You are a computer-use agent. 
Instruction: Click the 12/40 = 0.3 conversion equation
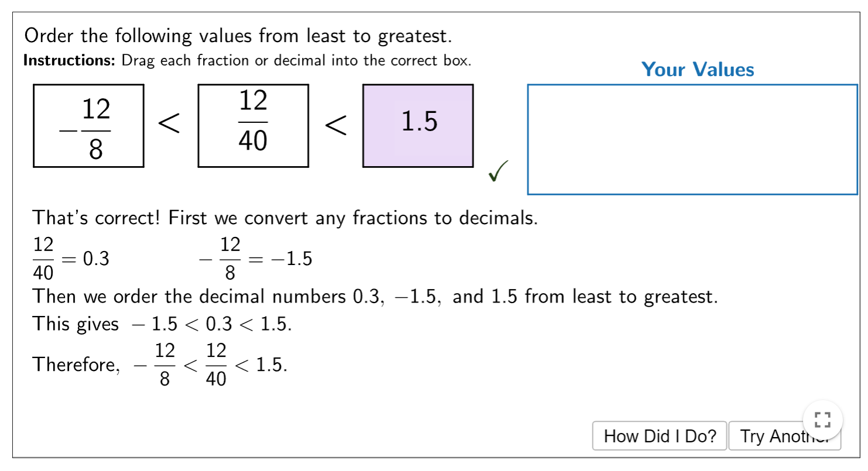click(x=71, y=259)
